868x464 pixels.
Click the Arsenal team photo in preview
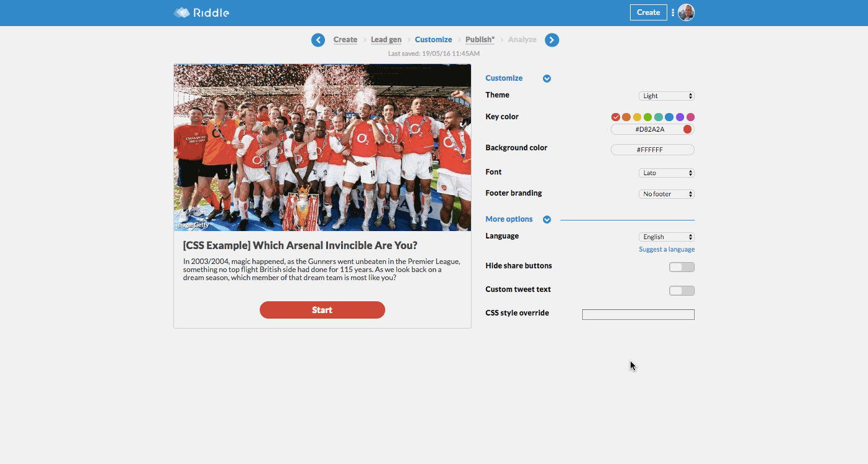[x=322, y=147]
